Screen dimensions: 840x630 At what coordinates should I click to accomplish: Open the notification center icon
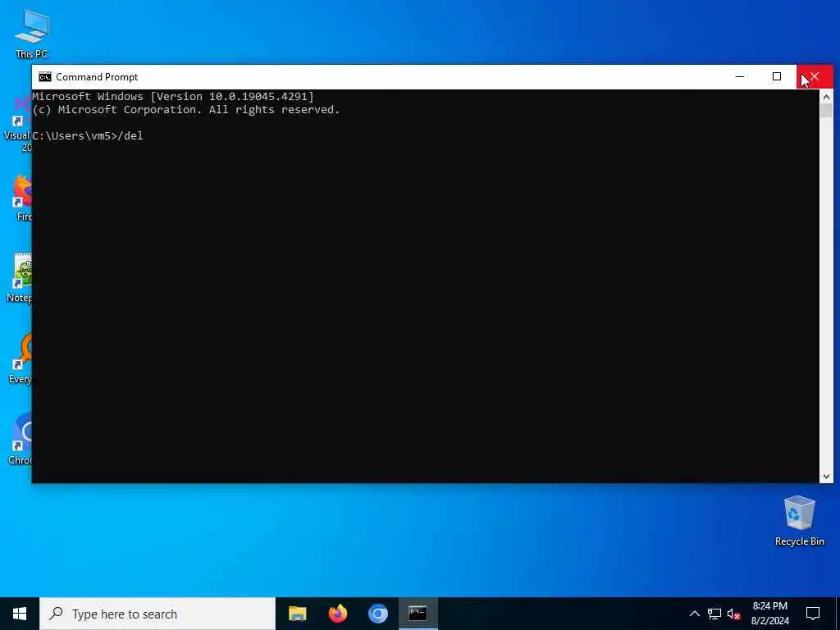(813, 614)
